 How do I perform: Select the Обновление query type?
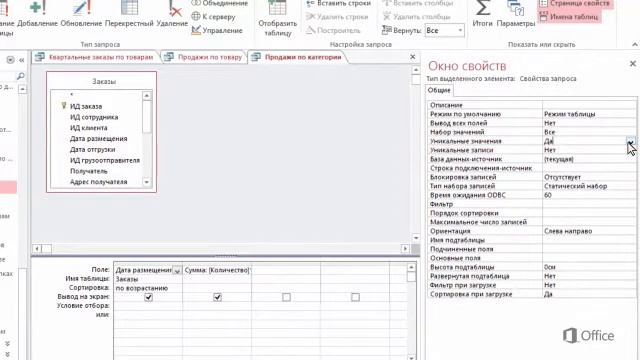coord(81,14)
